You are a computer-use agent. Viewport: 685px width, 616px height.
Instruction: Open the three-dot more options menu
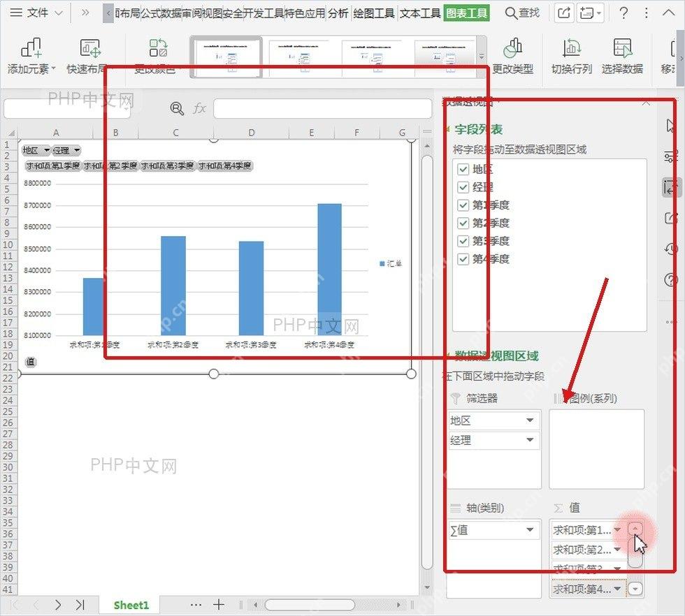[x=646, y=13]
